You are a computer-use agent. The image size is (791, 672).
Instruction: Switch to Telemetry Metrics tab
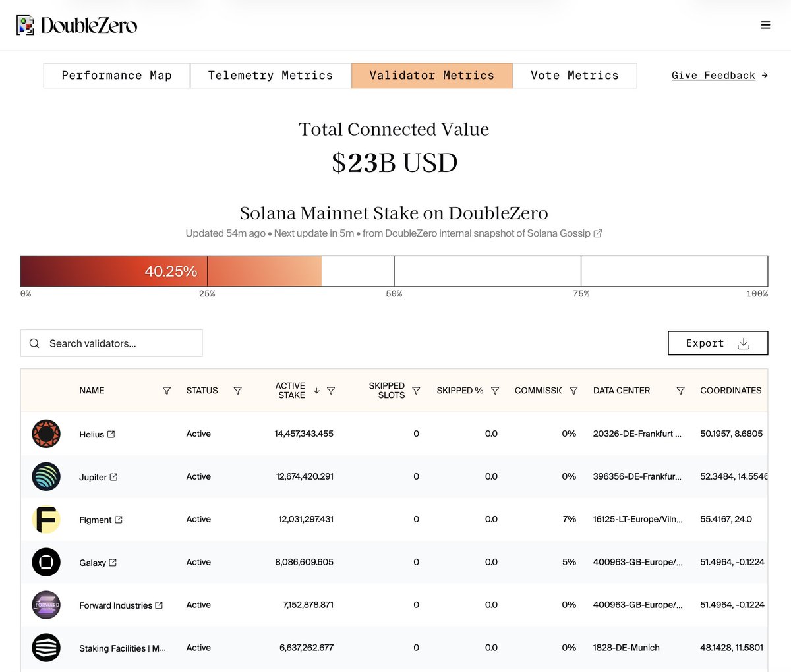(270, 76)
